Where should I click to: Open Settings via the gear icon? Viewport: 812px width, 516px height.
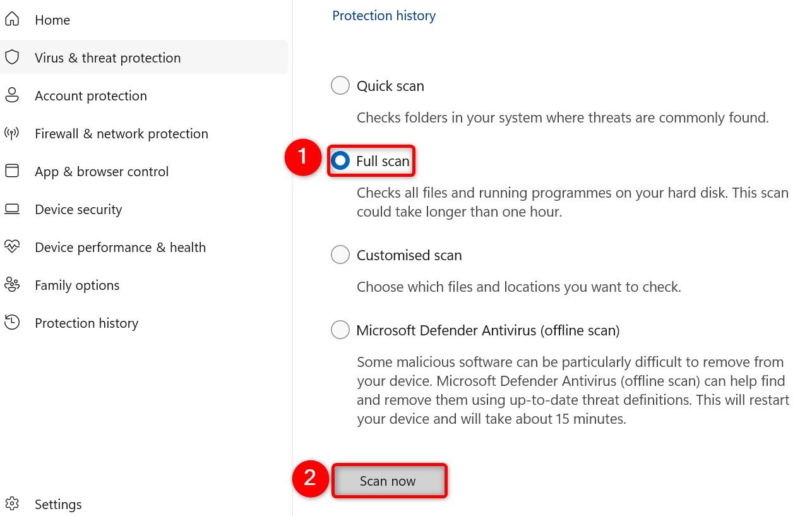tap(13, 503)
